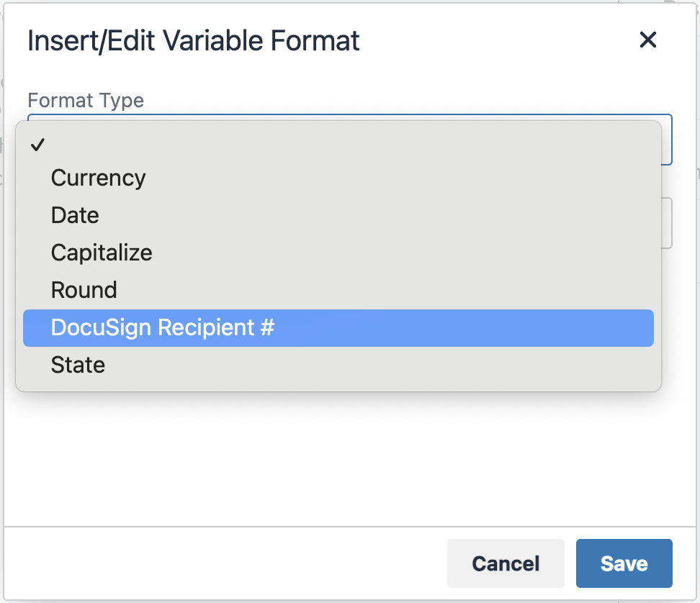Choose Date as the format type
The width and height of the screenshot is (700, 603).
pos(74,215)
